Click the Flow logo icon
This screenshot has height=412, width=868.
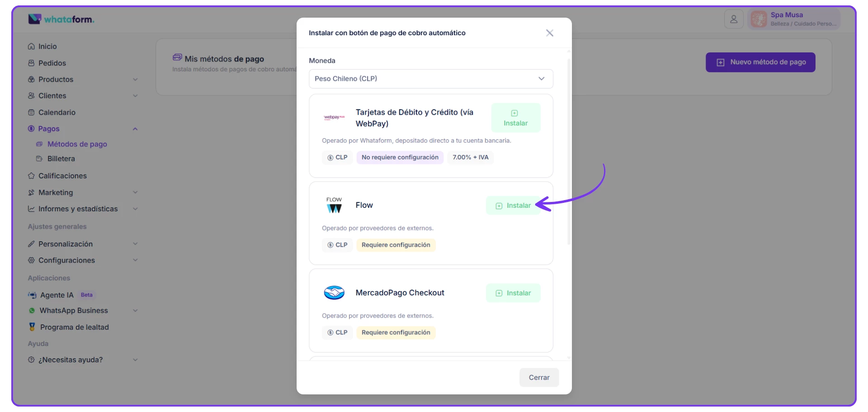click(334, 205)
